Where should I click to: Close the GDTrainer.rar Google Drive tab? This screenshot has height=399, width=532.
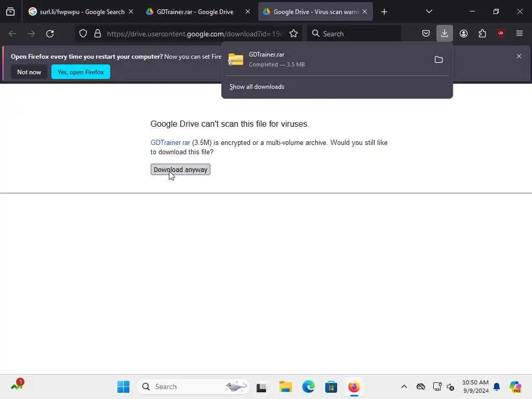[x=248, y=12]
